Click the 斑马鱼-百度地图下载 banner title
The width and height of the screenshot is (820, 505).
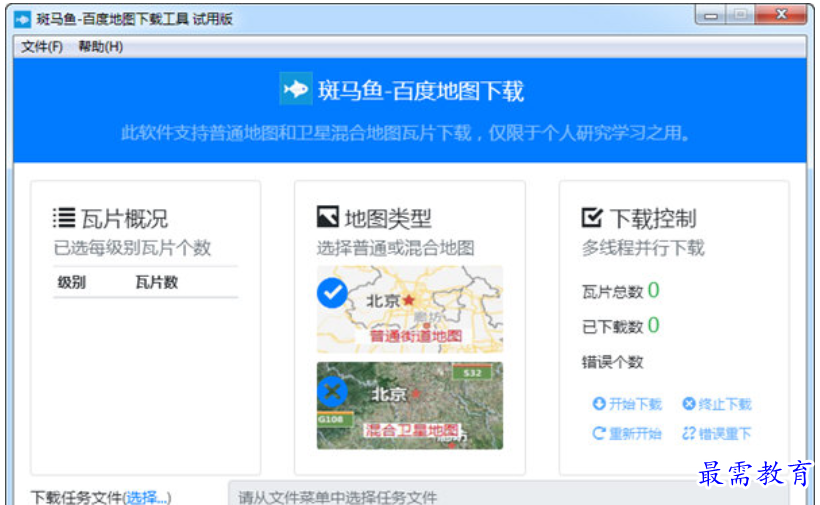click(421, 91)
